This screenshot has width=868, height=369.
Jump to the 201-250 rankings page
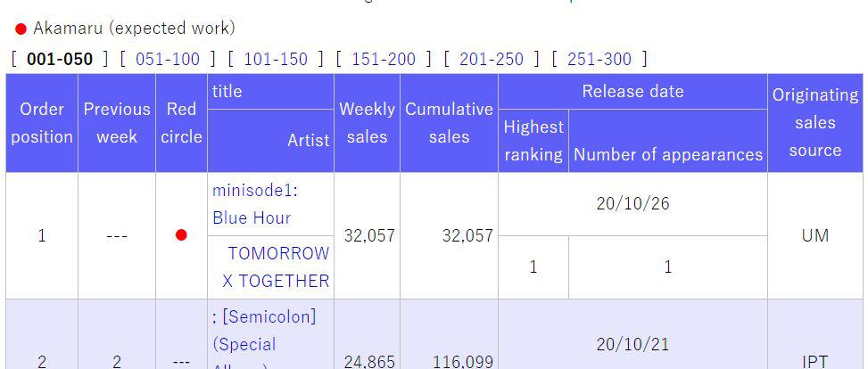pyautogui.click(x=492, y=59)
